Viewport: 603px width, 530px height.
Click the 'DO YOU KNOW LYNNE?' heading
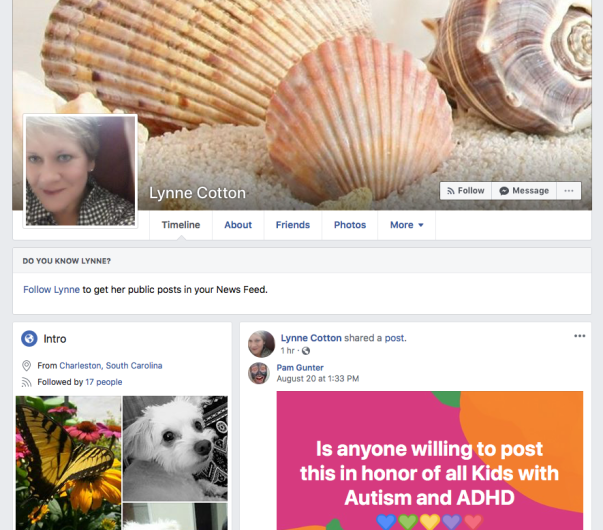[67, 261]
